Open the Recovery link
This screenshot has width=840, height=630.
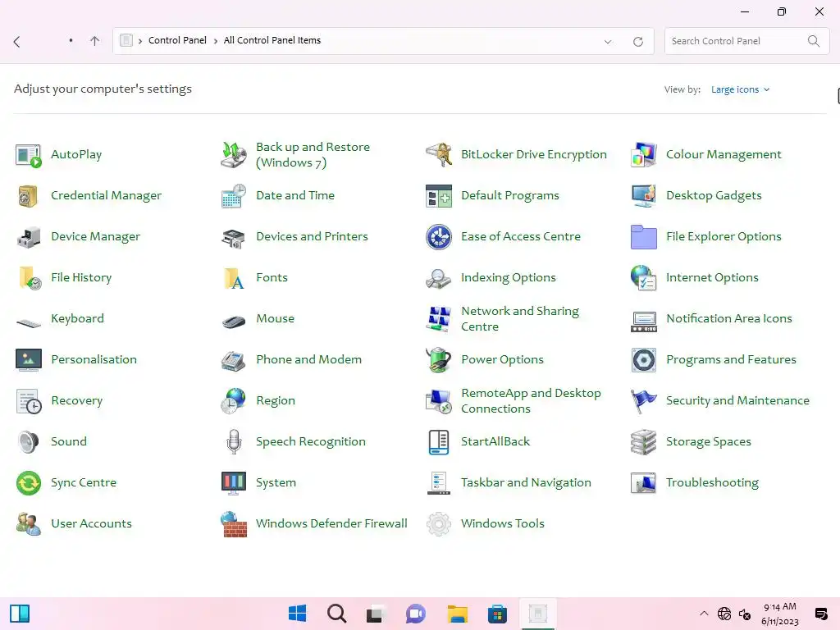76,400
